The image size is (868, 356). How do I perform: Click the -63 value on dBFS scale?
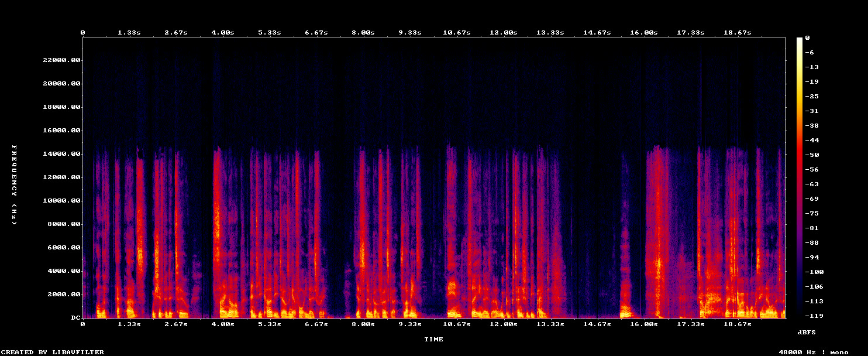812,184
